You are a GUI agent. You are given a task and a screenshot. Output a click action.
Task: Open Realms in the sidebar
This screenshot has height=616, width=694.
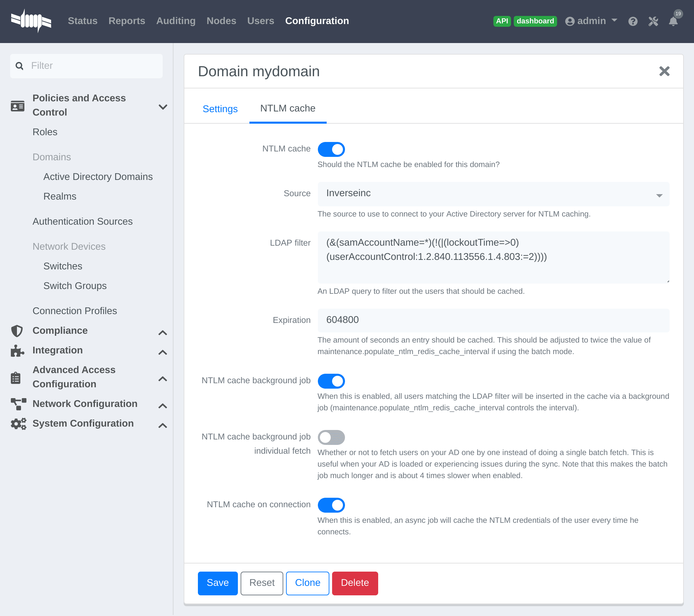click(x=60, y=197)
